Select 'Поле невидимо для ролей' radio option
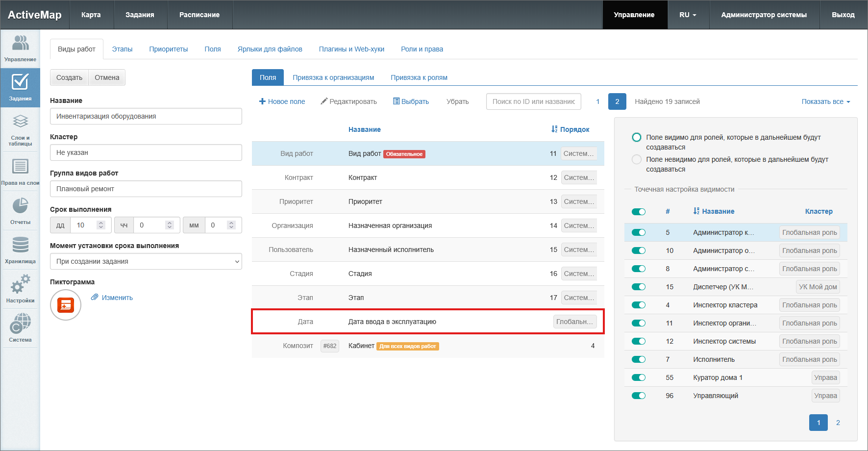This screenshot has width=868, height=451. point(636,159)
